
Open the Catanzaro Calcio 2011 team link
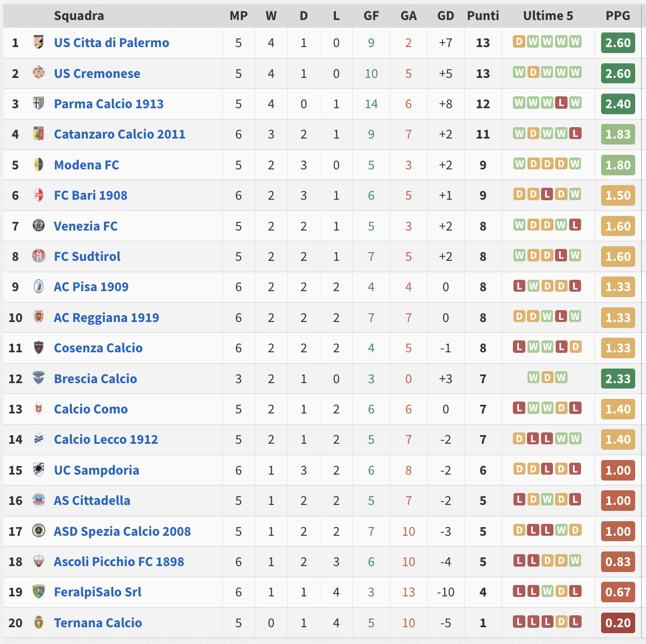pyautogui.click(x=120, y=134)
